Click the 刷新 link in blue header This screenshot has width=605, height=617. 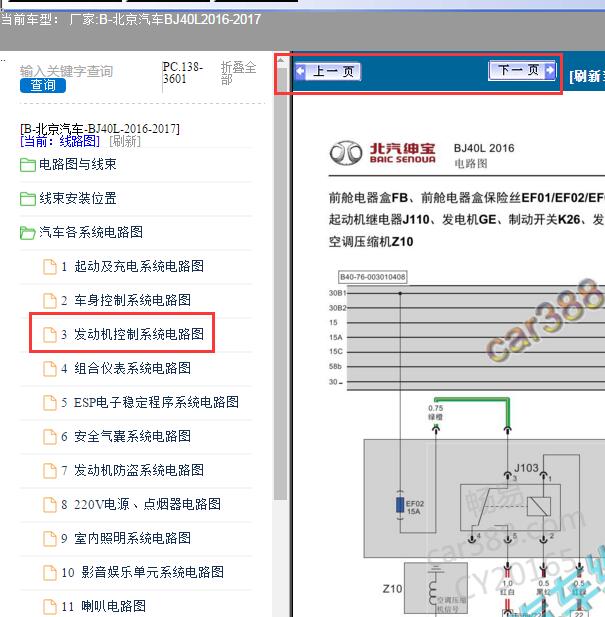pyautogui.click(x=587, y=76)
